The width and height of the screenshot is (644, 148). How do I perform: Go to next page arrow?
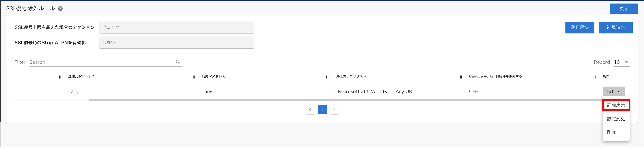tap(334, 110)
